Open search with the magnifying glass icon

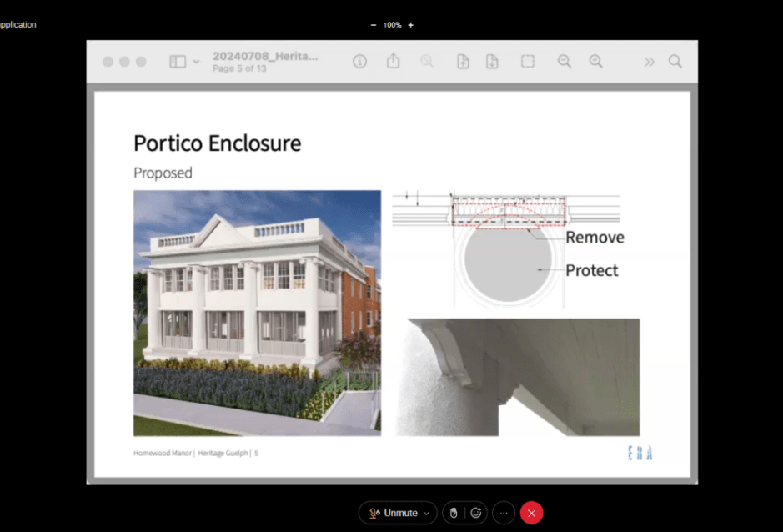click(675, 62)
